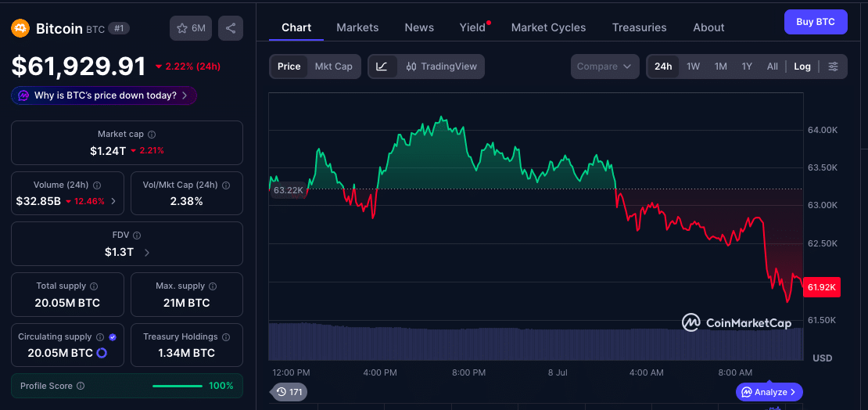Click the Buy BTC button
The image size is (868, 410).
click(816, 22)
